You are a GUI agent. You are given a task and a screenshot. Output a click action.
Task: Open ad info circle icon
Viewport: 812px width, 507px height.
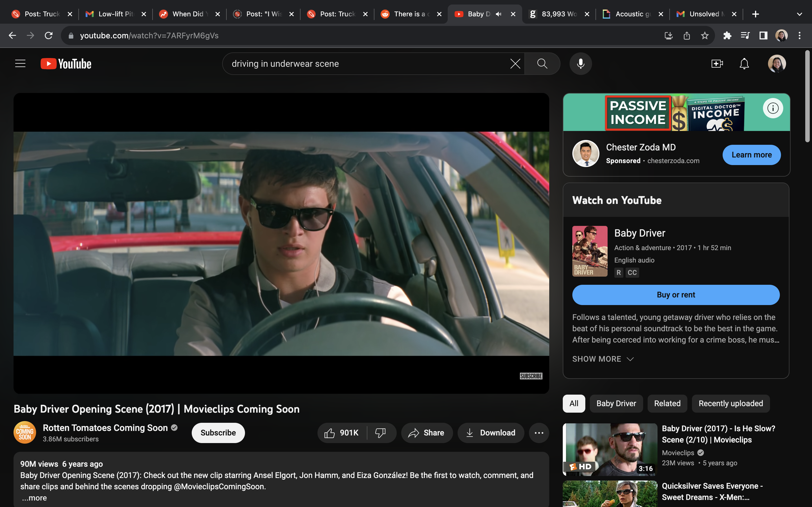[773, 108]
